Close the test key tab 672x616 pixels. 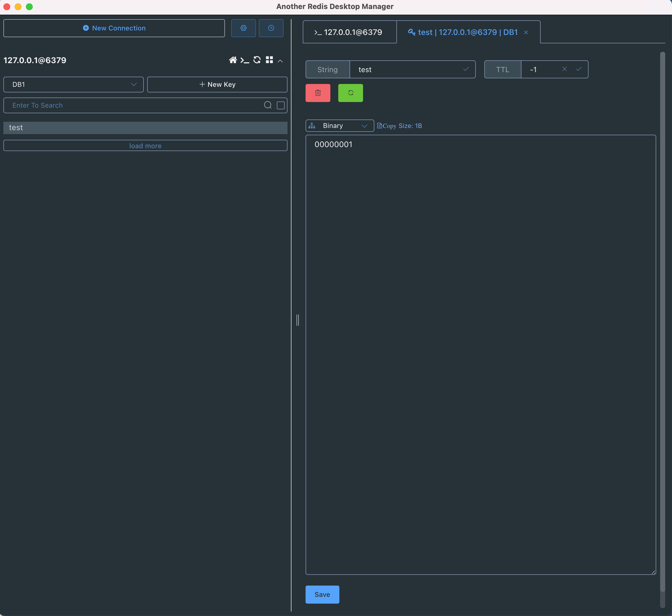pos(526,32)
